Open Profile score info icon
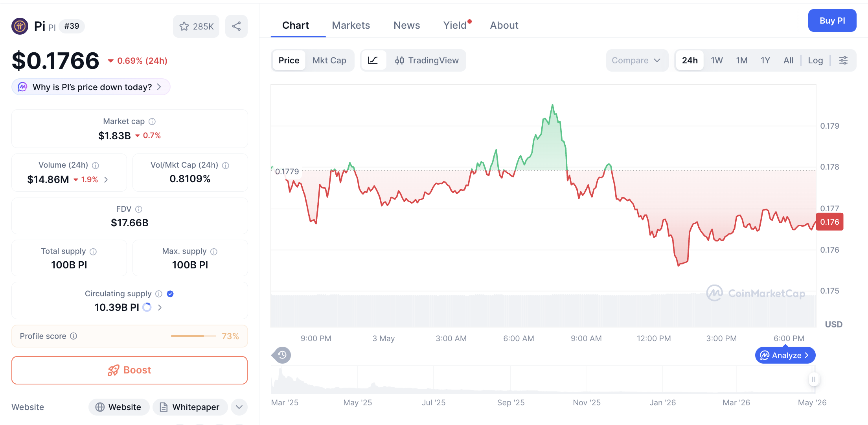The height and width of the screenshot is (425, 868). [x=74, y=336]
